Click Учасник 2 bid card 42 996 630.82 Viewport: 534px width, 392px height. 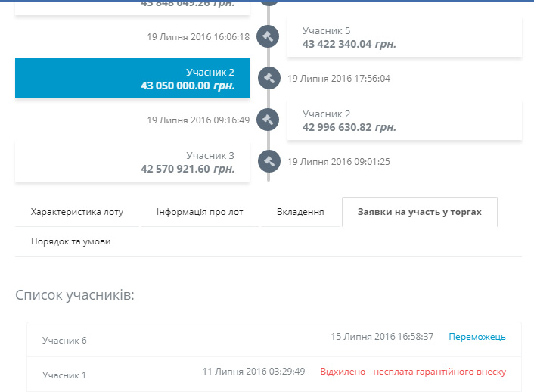404,120
